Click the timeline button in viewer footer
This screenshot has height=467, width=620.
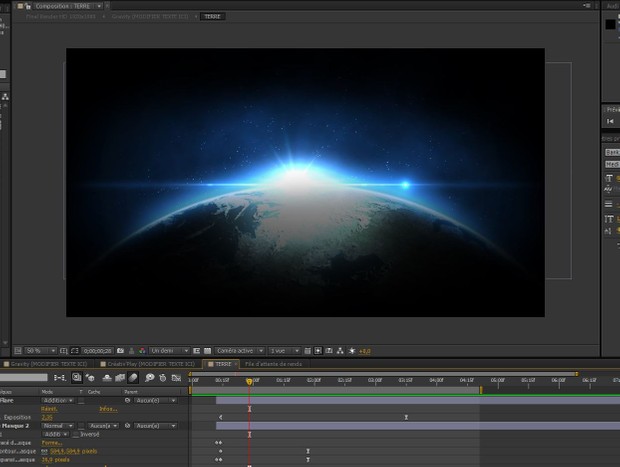point(329,351)
